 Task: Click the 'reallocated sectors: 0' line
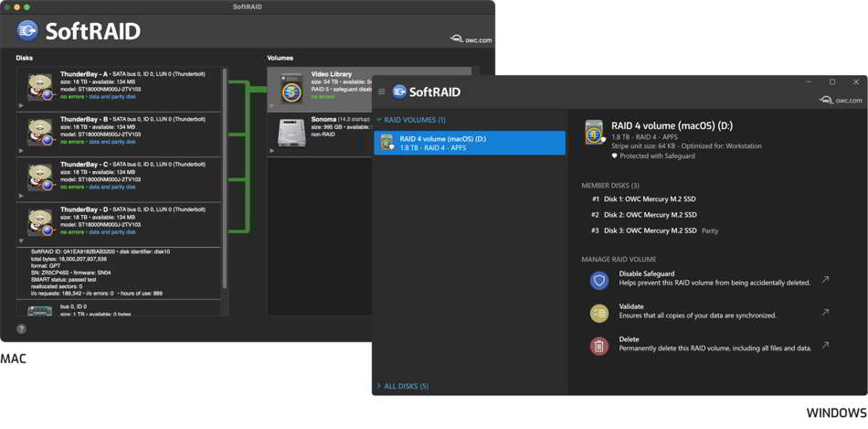(x=57, y=286)
